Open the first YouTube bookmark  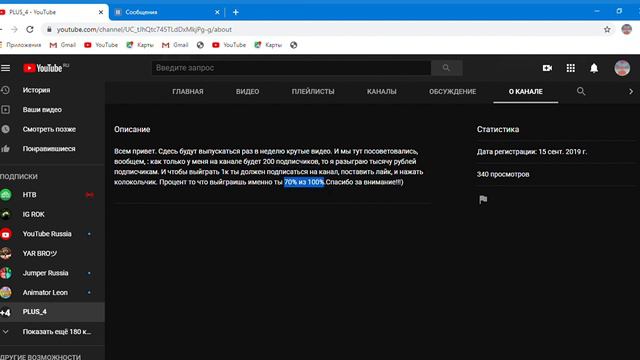coord(101,45)
